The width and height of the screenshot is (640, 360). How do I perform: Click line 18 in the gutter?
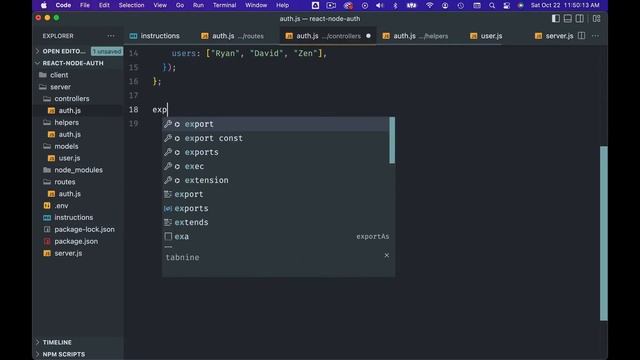pyautogui.click(x=133, y=110)
